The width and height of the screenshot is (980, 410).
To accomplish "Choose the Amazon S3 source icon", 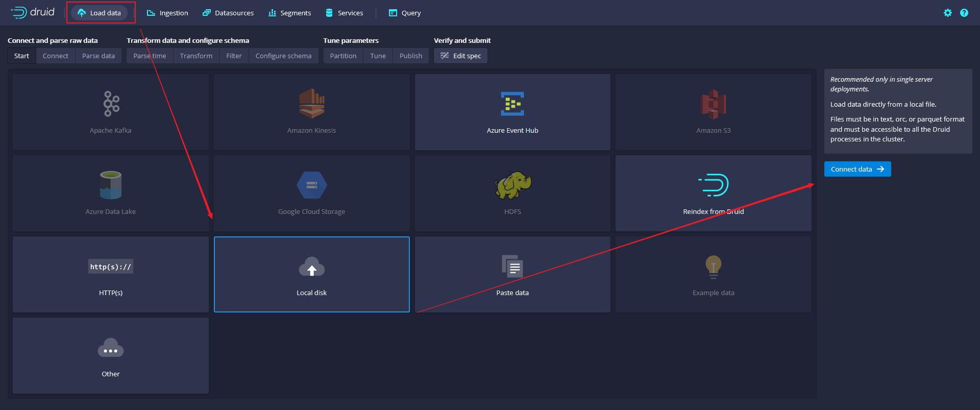I will [714, 104].
